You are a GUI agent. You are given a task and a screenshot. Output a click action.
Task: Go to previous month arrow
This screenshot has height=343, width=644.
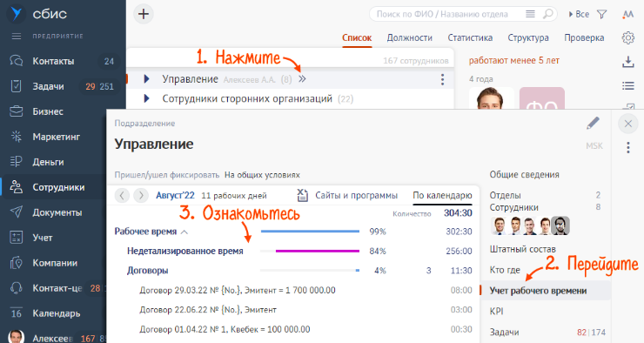[x=122, y=195]
